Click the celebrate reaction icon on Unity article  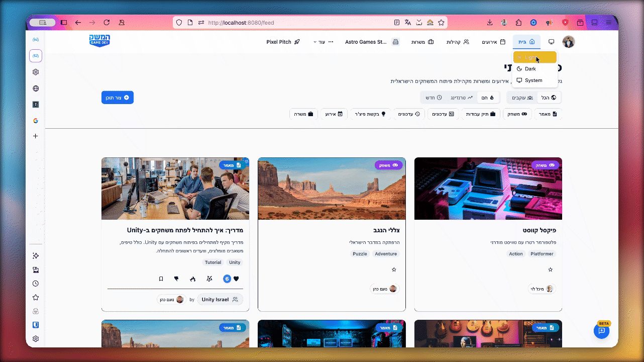[209, 279]
